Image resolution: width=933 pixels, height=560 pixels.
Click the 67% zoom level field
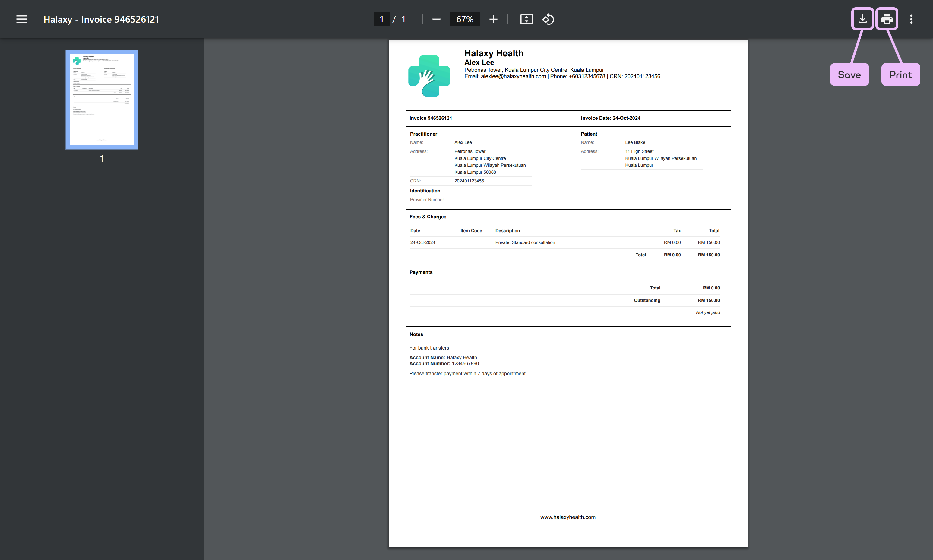[x=464, y=19]
